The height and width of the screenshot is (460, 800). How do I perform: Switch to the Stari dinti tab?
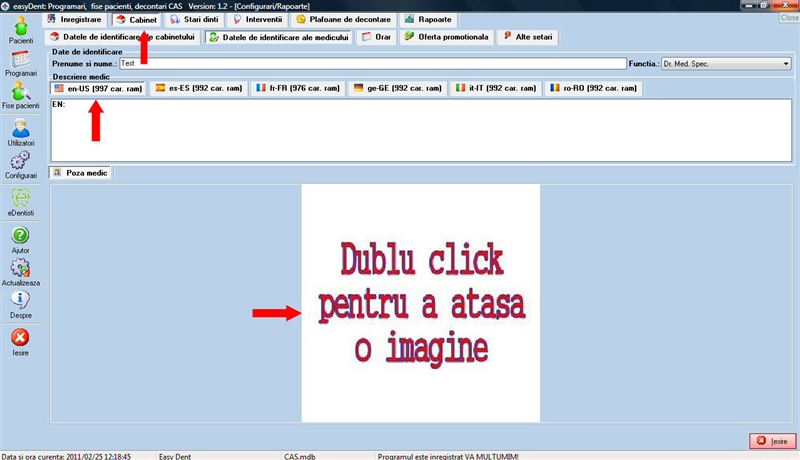194,20
